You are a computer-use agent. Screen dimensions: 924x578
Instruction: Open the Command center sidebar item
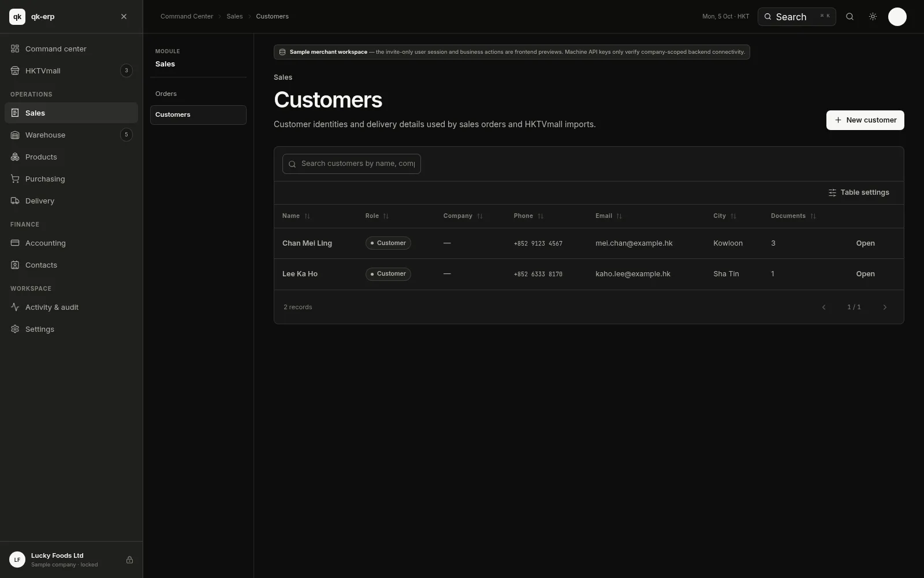coord(71,49)
